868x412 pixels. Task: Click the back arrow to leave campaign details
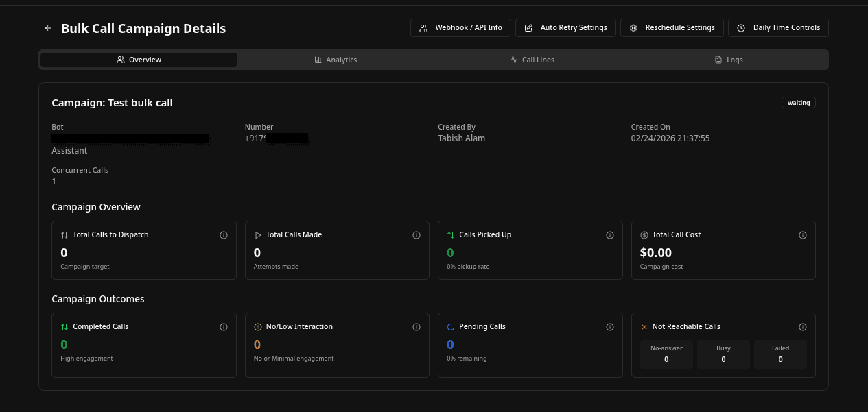pos(47,27)
